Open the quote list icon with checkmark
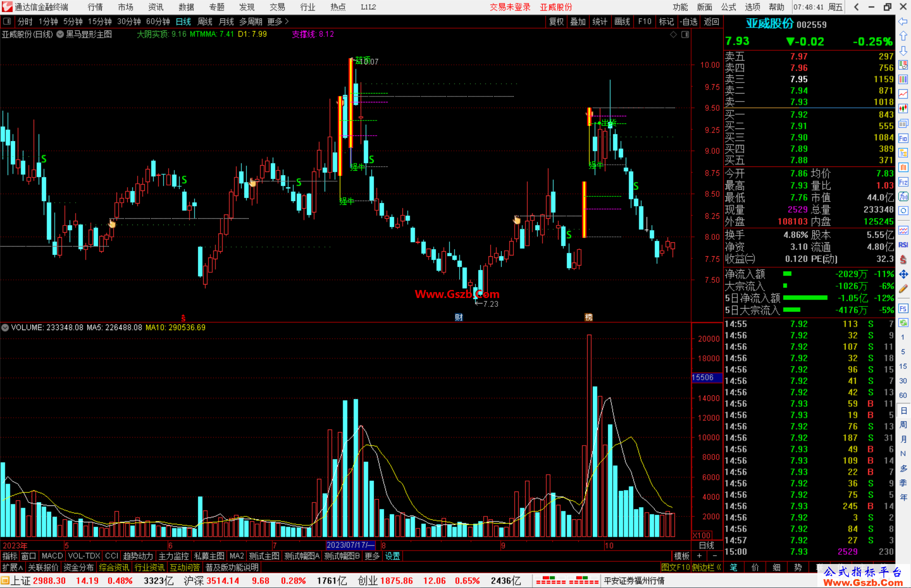The height and width of the screenshot is (588, 911). (x=903, y=65)
